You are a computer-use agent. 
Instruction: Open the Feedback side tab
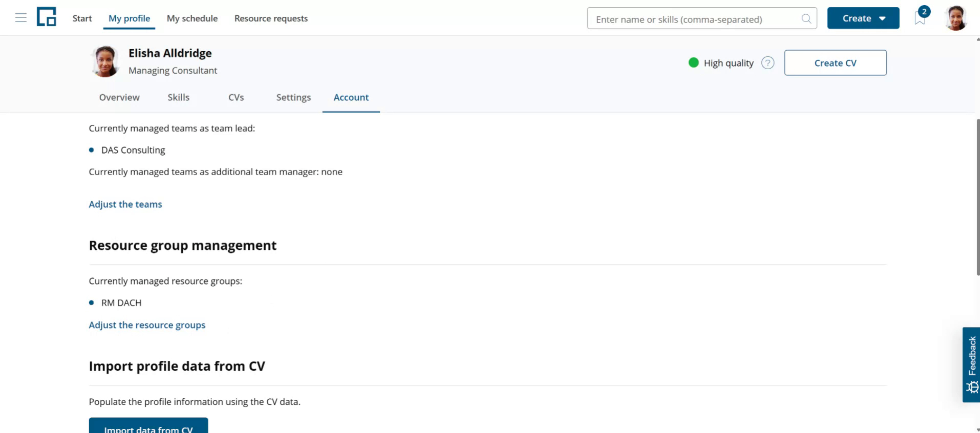971,364
